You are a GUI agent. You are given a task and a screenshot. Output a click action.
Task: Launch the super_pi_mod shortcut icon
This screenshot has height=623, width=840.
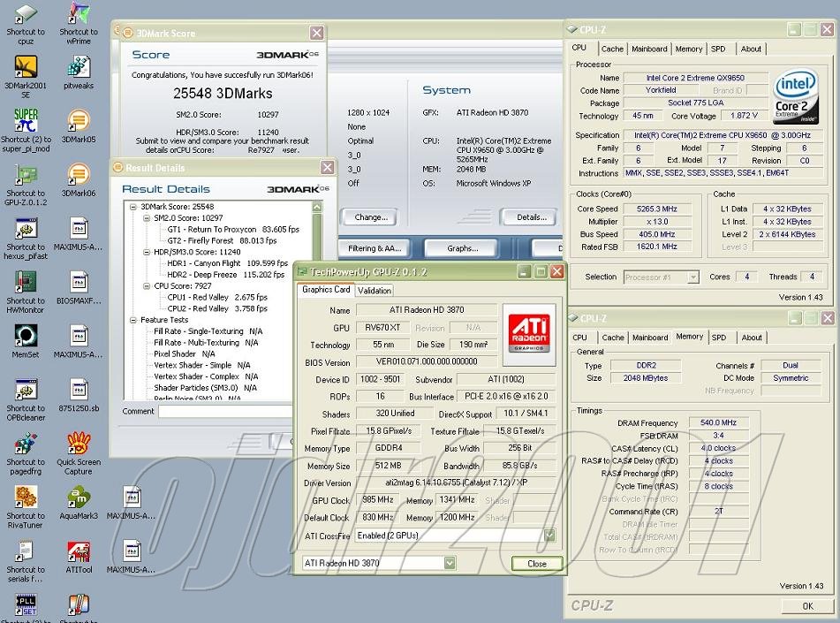[x=26, y=130]
